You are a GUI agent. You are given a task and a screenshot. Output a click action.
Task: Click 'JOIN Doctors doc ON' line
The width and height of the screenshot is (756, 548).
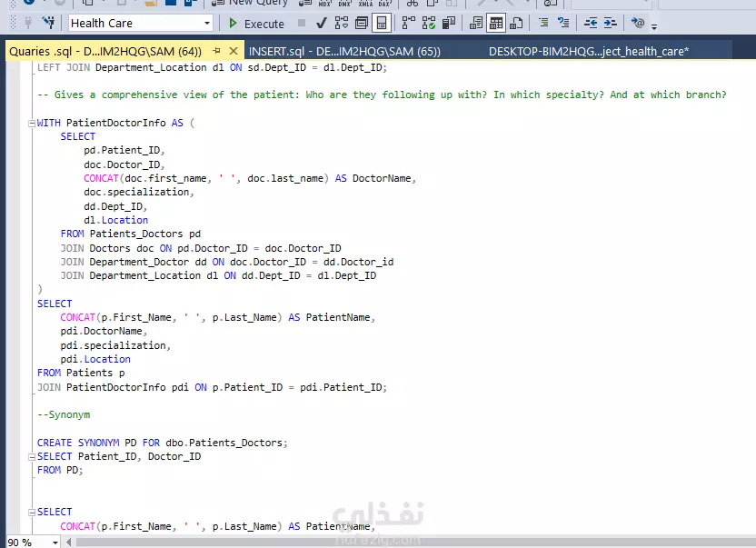(x=201, y=248)
